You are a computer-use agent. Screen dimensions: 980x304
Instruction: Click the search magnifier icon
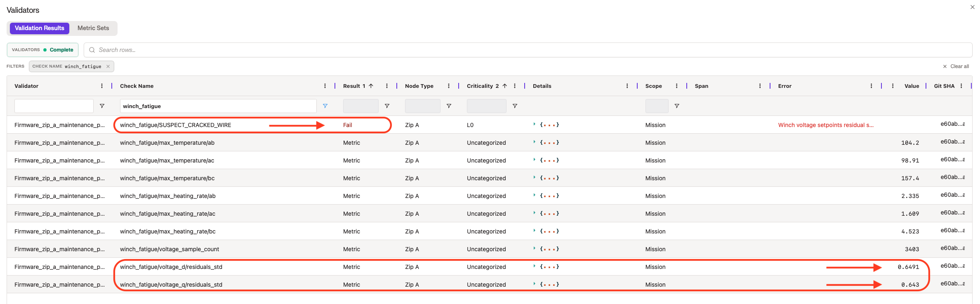coord(92,50)
